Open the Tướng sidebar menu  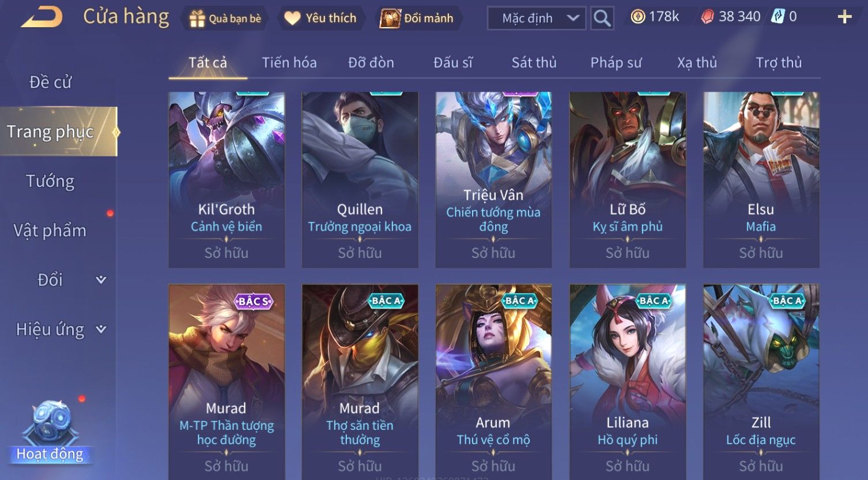pos(50,181)
